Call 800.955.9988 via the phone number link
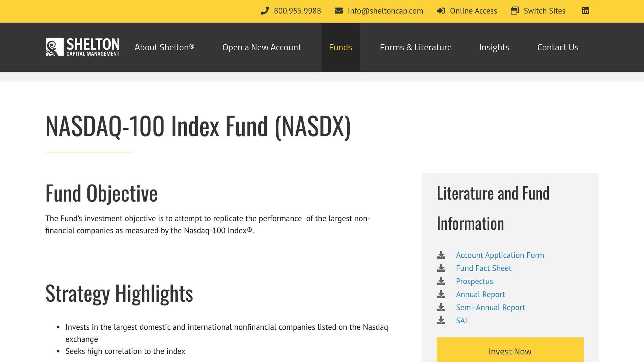Viewport: 644px width, 362px height. pyautogui.click(x=297, y=11)
